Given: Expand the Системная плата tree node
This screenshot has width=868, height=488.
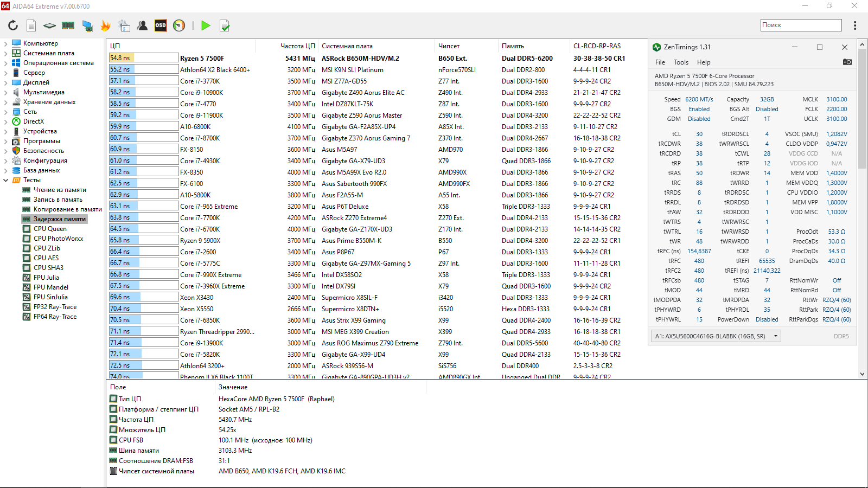Looking at the screenshot, I should click(6, 53).
